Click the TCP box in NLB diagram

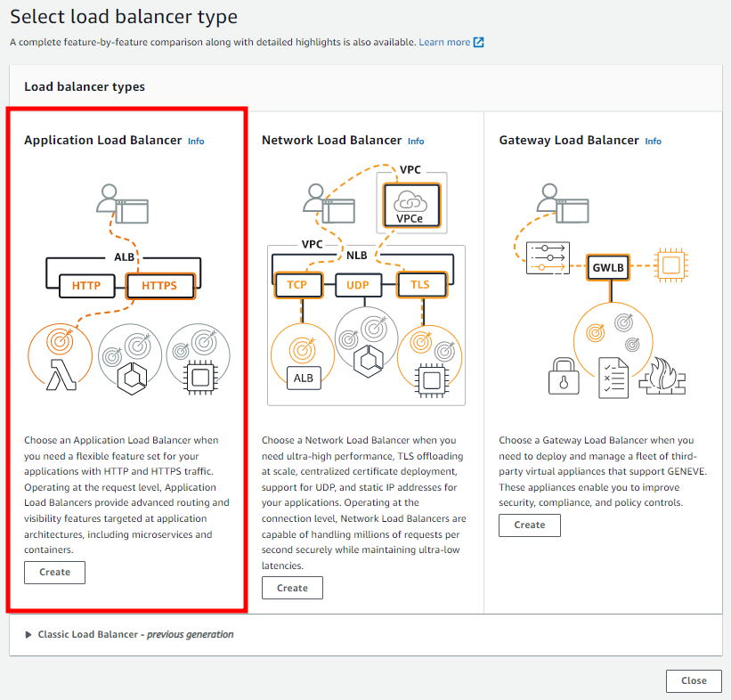click(297, 285)
